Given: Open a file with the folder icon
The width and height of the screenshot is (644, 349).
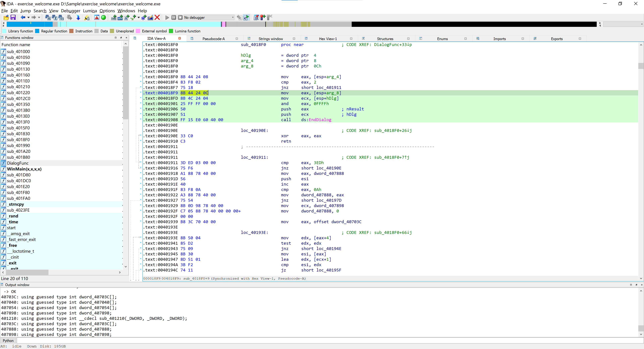Looking at the screenshot, I should point(6,17).
